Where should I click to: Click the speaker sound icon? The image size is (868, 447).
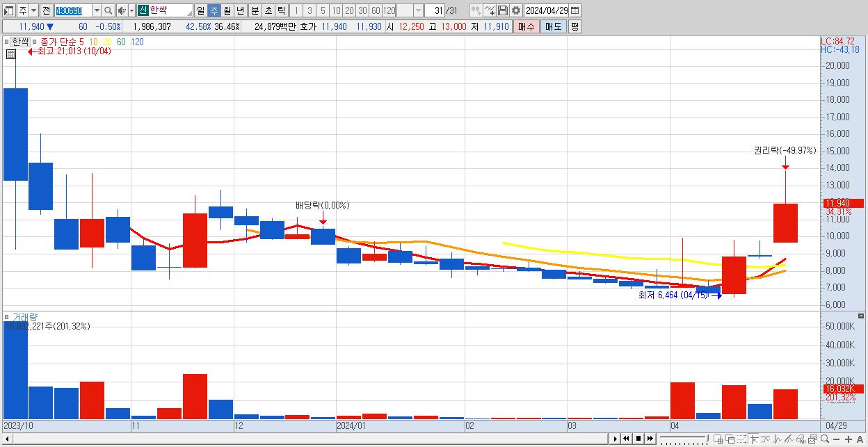(x=122, y=10)
